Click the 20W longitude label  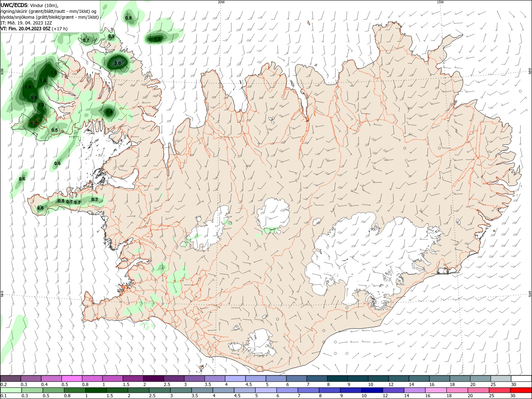pyautogui.click(x=221, y=2)
